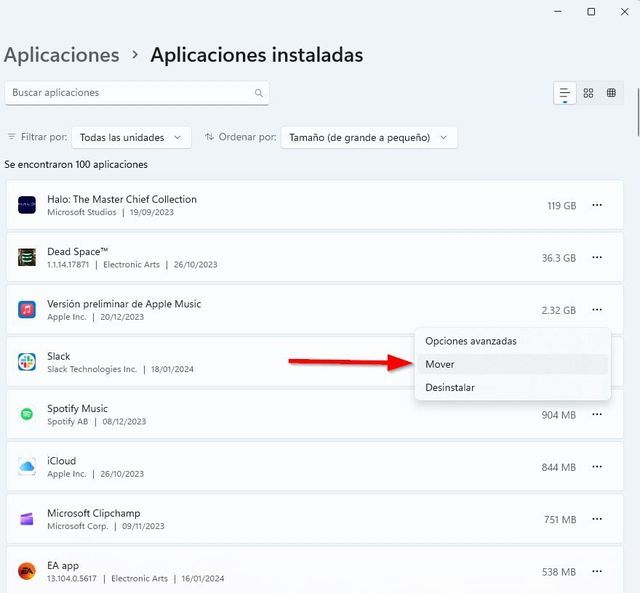Image resolution: width=640 pixels, height=593 pixels.
Task: Click the Dead Space app icon
Action: click(27, 258)
